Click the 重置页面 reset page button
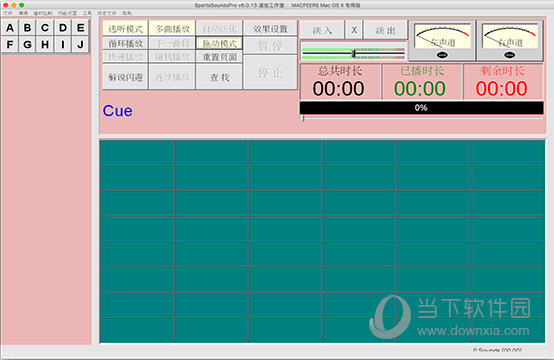This screenshot has width=554, height=360. [219, 57]
